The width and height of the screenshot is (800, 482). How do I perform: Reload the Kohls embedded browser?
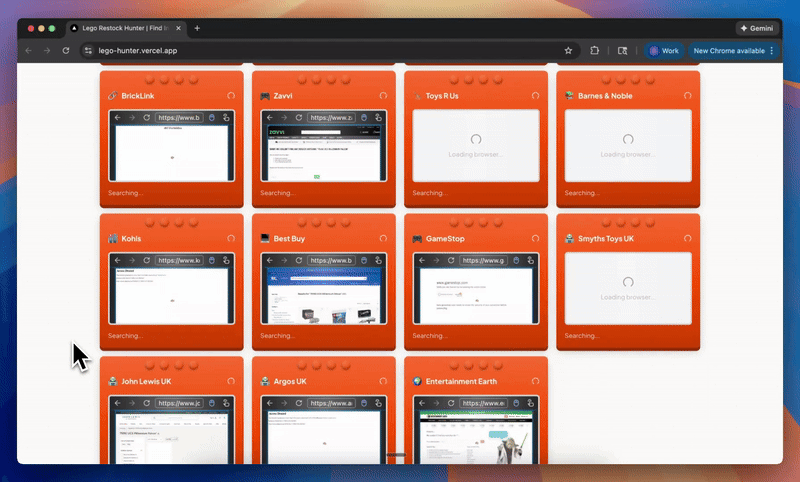pyautogui.click(x=146, y=260)
